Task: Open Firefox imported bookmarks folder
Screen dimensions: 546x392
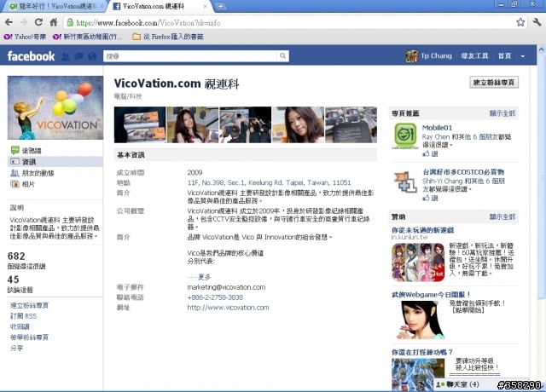Action: (x=168, y=37)
